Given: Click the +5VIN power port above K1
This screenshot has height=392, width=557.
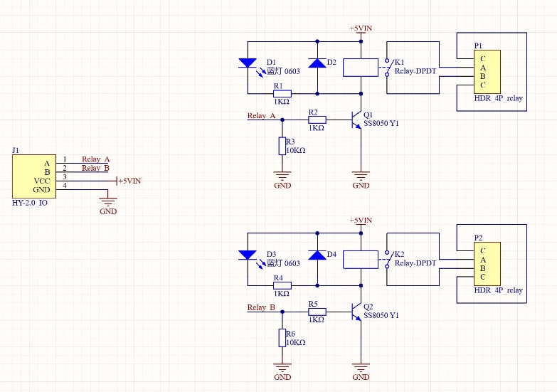Looking at the screenshot, I should [361, 30].
